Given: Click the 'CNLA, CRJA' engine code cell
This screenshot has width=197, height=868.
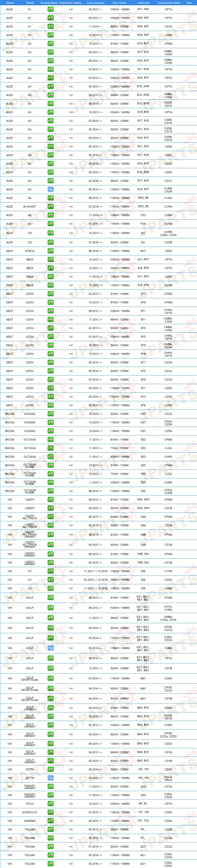Looking at the screenshot, I should [168, 778].
